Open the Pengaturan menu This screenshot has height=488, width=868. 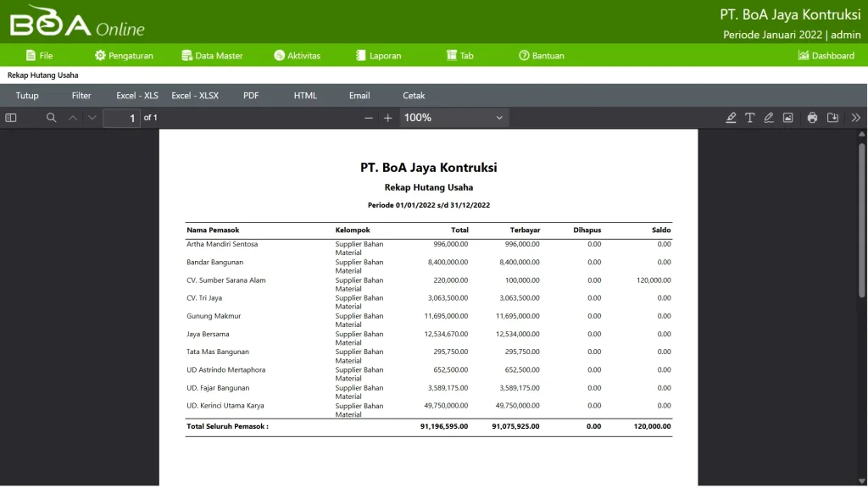tap(124, 56)
